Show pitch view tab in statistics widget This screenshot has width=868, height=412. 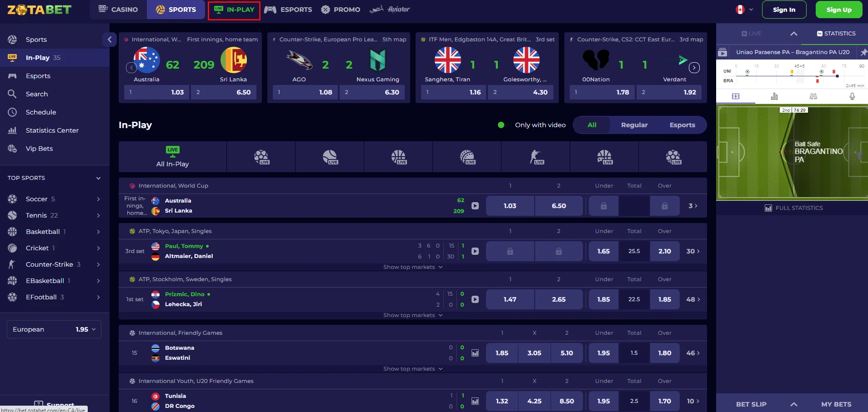(736, 96)
